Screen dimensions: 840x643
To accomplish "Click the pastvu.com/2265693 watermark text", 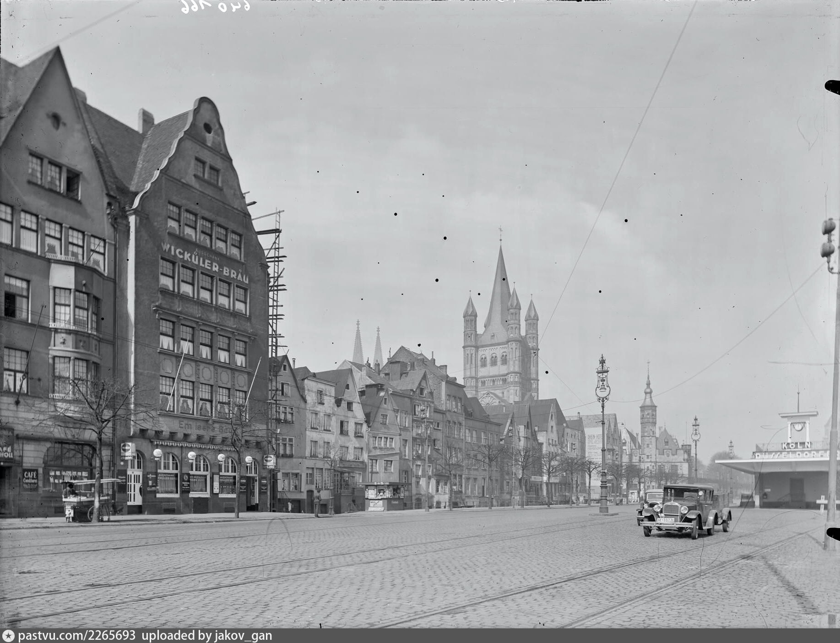I will click(x=77, y=636).
